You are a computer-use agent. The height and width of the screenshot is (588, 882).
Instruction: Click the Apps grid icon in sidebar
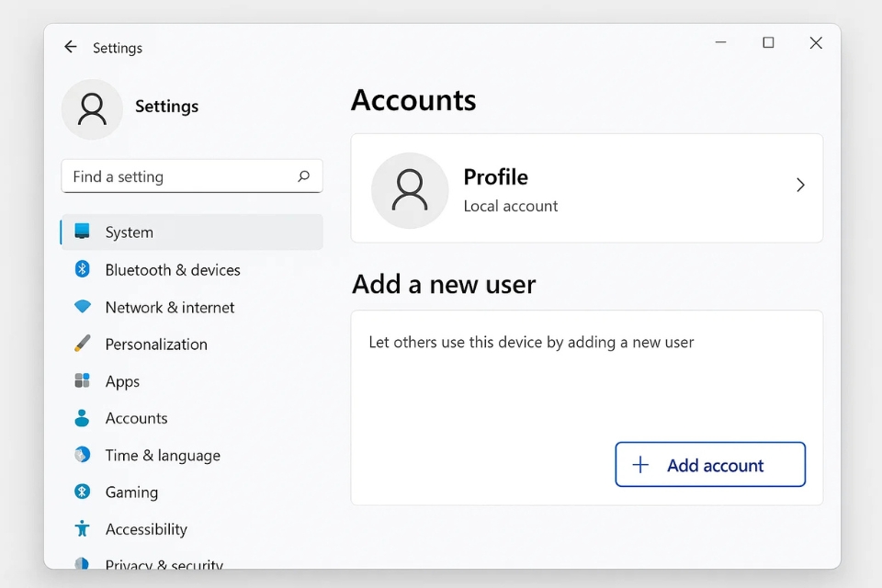[x=83, y=380]
